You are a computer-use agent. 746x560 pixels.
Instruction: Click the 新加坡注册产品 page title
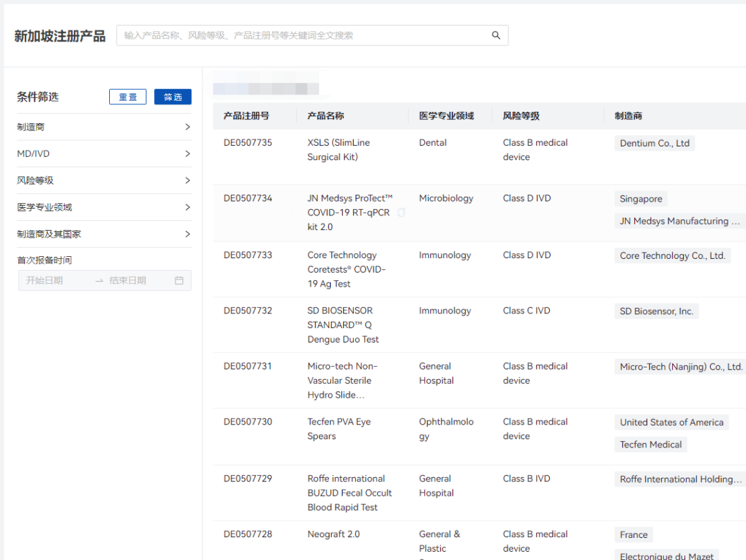tap(59, 36)
